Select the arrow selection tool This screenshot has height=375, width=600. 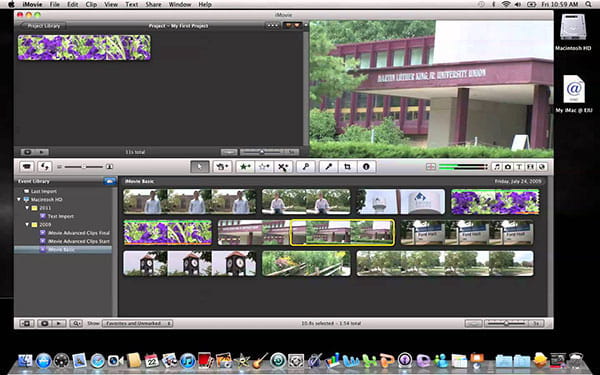pos(200,167)
